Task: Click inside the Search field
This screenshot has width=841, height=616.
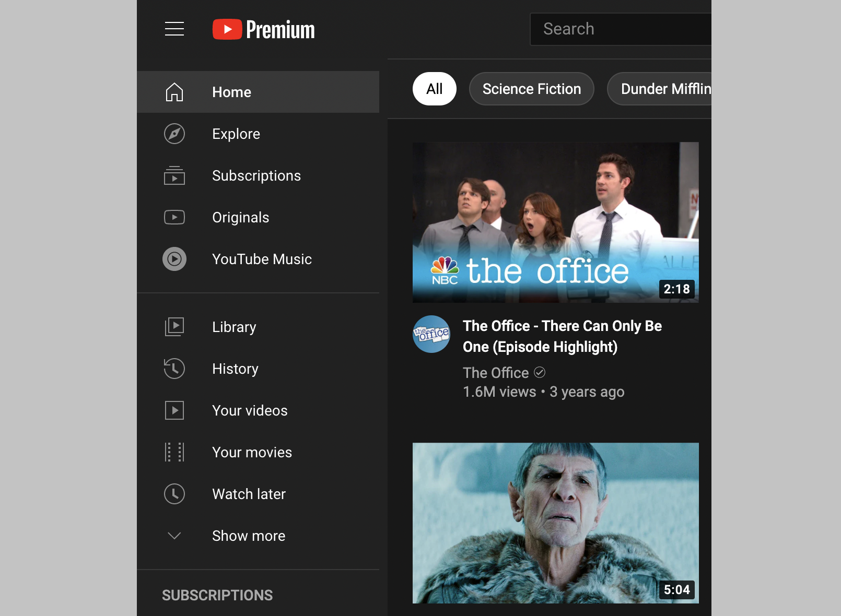Action: point(616,29)
